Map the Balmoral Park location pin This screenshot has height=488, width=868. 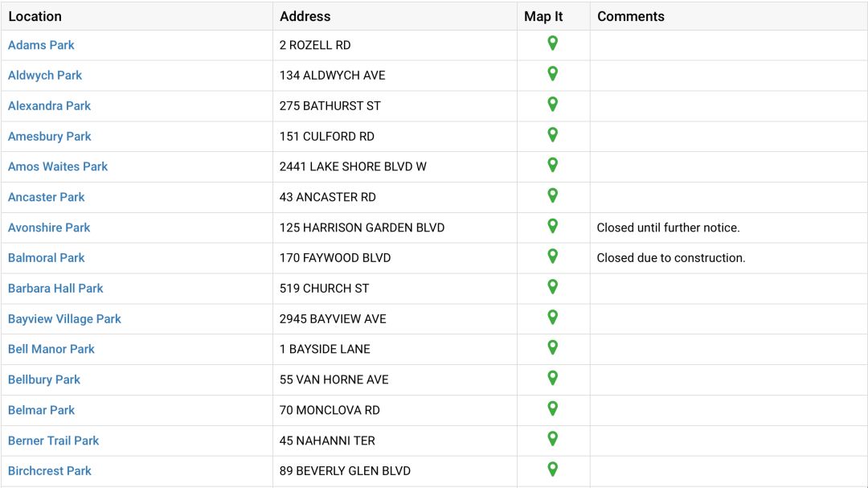(x=552, y=256)
